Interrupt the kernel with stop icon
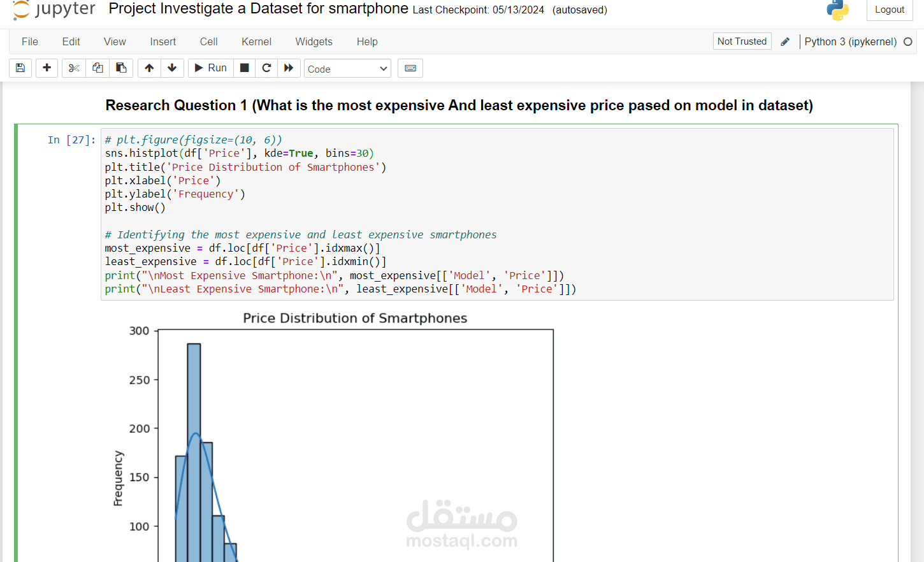This screenshot has height=562, width=924. coord(244,68)
